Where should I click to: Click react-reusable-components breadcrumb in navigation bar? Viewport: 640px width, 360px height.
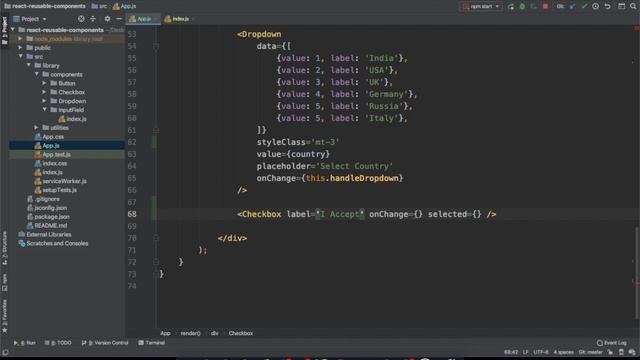(x=45, y=6)
